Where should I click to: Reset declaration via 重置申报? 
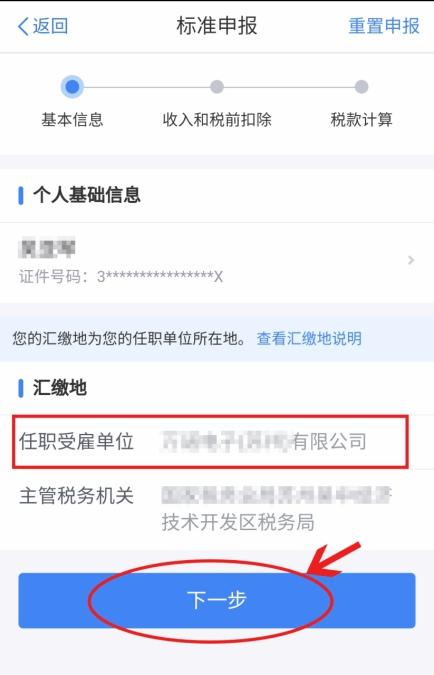[x=384, y=26]
